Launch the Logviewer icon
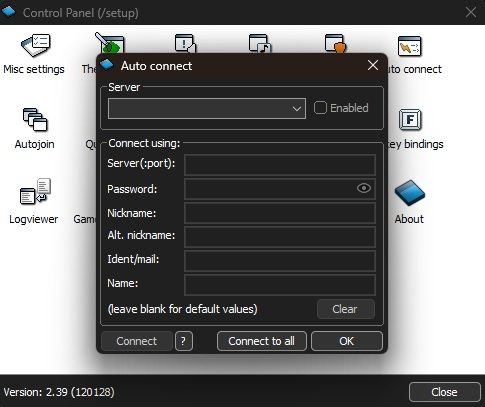Viewport: 485px width, 407px height. click(x=35, y=191)
